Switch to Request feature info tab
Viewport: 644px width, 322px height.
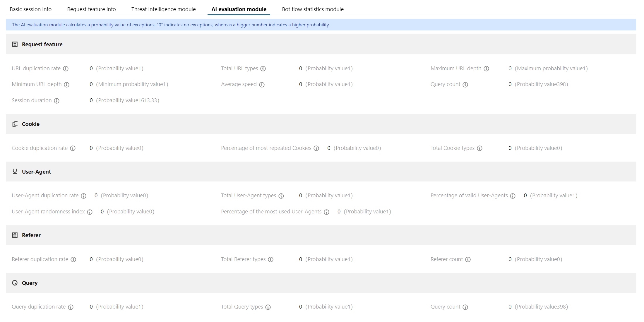pos(91,9)
